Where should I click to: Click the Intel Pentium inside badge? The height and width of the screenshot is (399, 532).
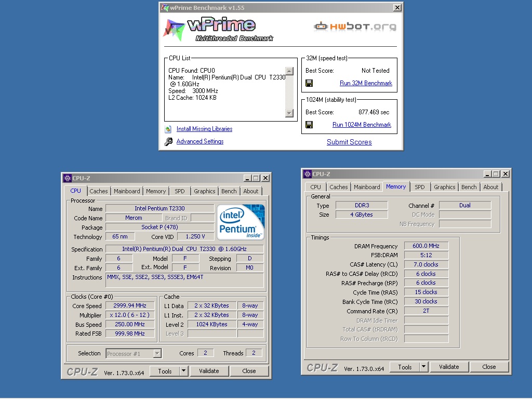tap(241, 222)
